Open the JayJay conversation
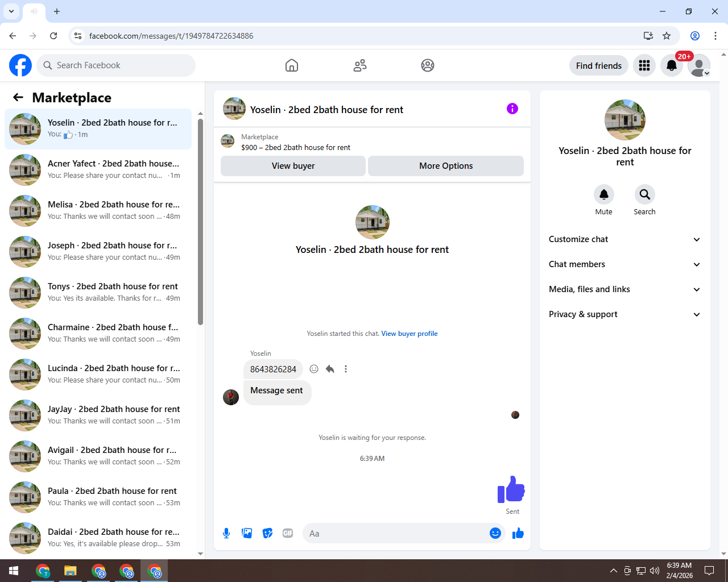The width and height of the screenshot is (728, 582). (98, 415)
